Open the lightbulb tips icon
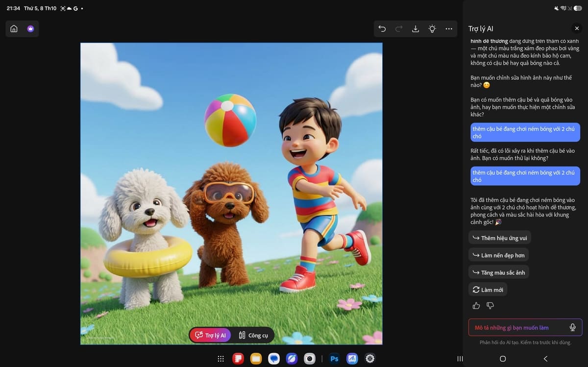588x367 pixels. 432,29
